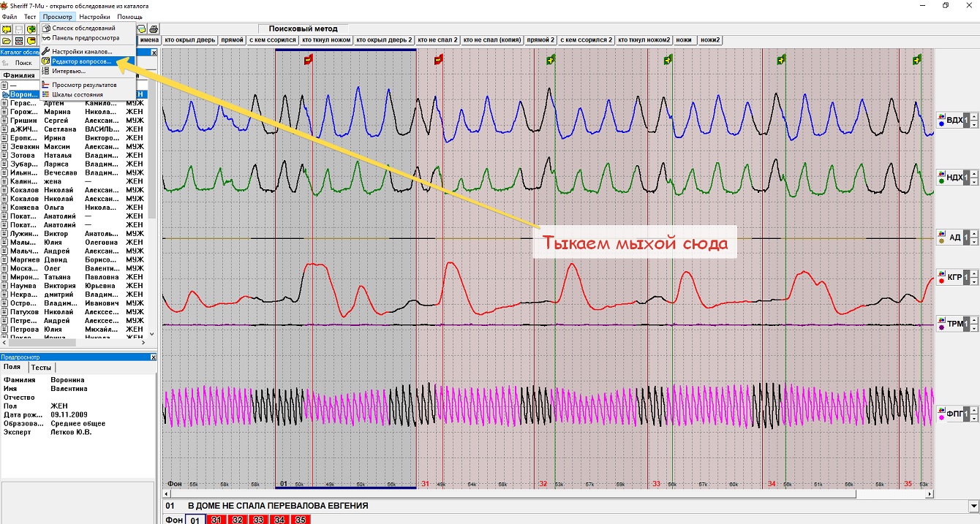This screenshot has height=524, width=980.
Task: Adjust НДХ channel scale stepper
Action: pos(974,177)
